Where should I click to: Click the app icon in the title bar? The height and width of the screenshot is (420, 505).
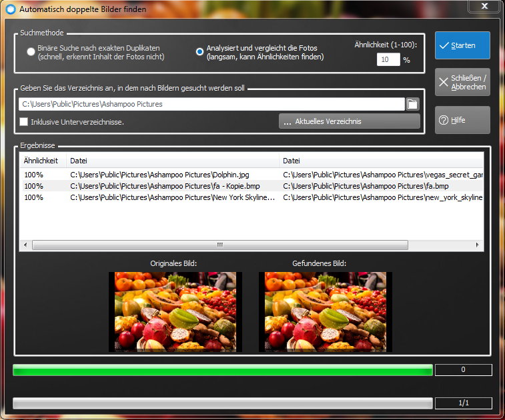point(10,9)
